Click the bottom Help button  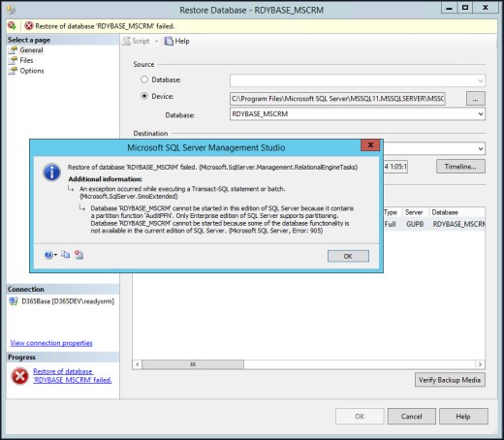click(x=463, y=417)
